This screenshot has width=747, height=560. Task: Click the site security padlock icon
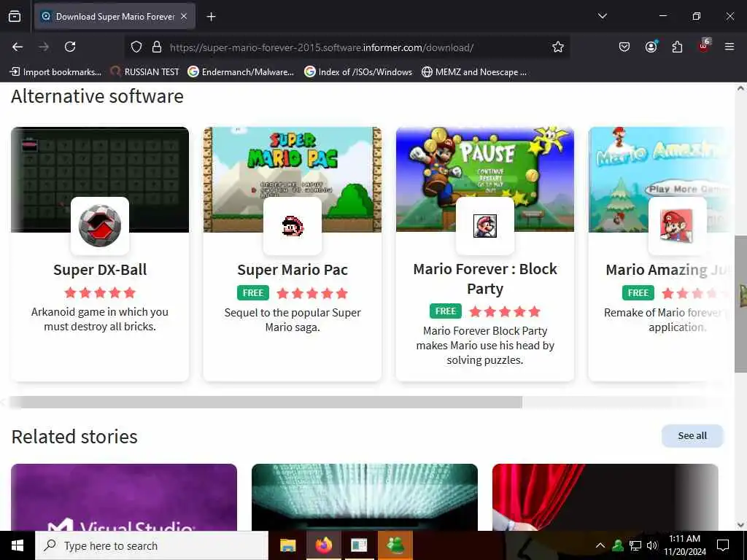[157, 47]
